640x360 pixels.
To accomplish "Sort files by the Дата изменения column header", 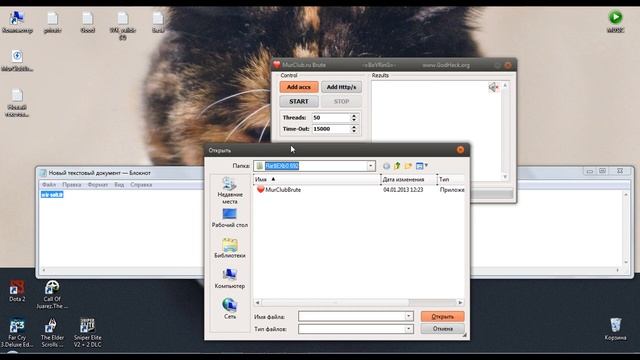I will [x=408, y=179].
